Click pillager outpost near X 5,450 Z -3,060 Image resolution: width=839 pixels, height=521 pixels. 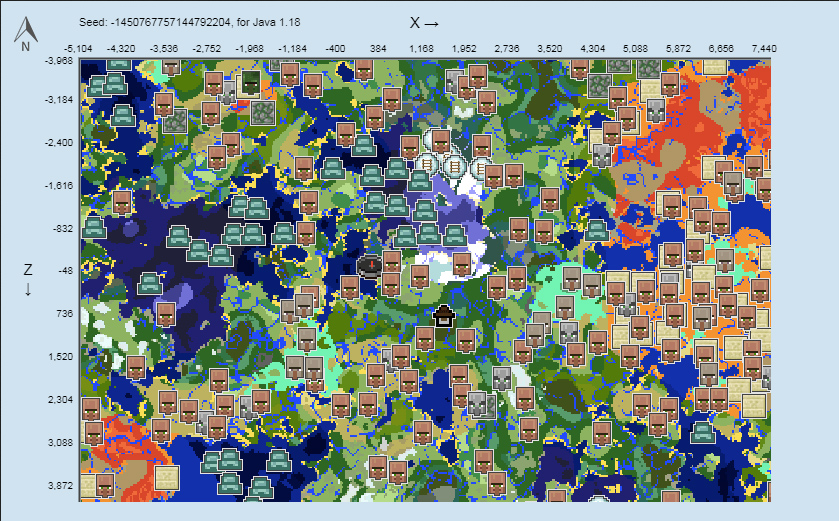(x=656, y=110)
